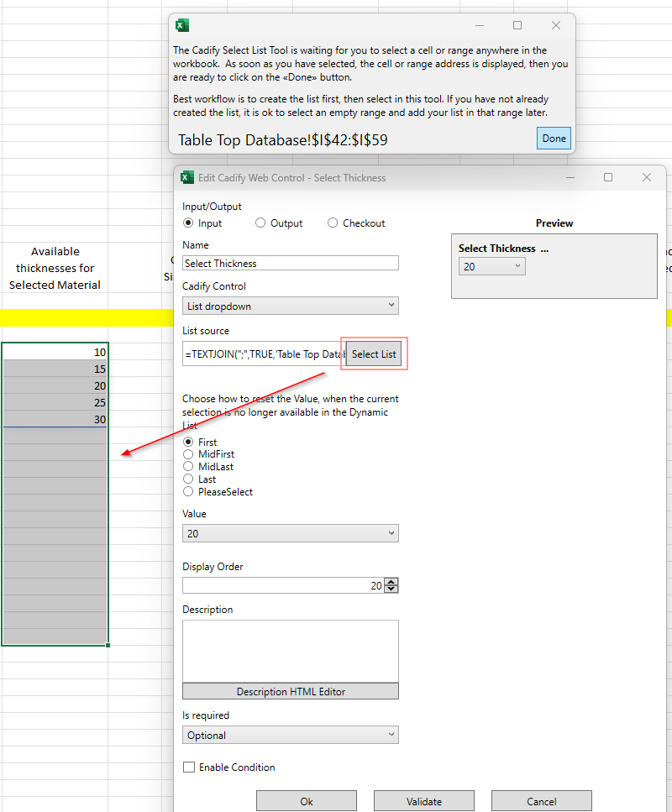Click the Excel icon in the Edit Cadify Web Control title bar
The image size is (672, 812).
pos(187,178)
